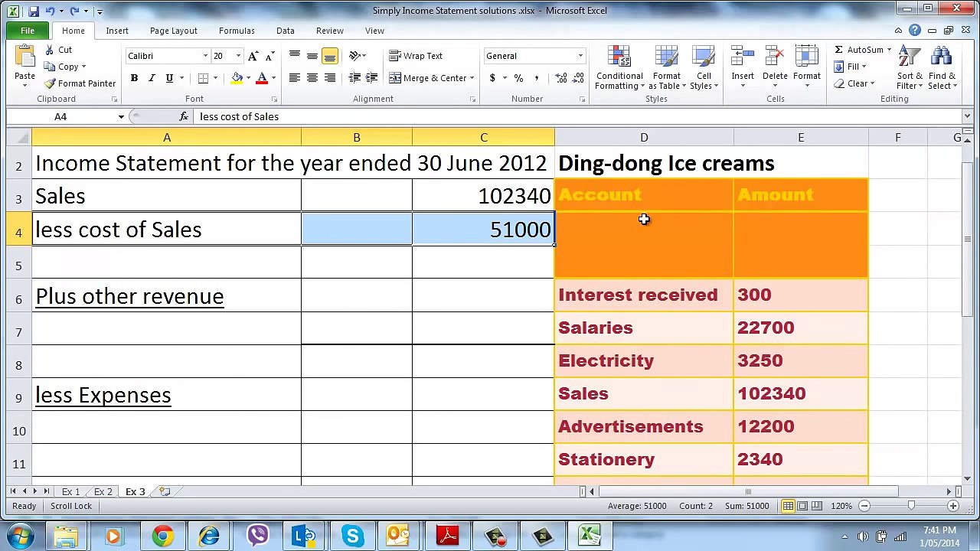Image resolution: width=980 pixels, height=551 pixels.
Task: Toggle Bold formatting
Action: [134, 78]
